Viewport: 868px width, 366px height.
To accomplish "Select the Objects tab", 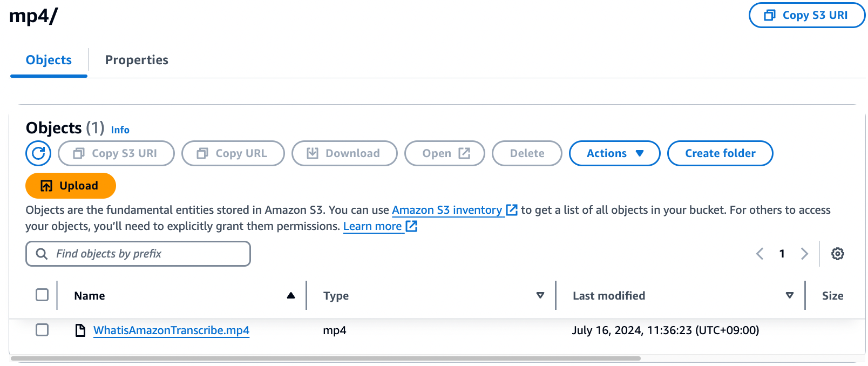I will (x=49, y=60).
